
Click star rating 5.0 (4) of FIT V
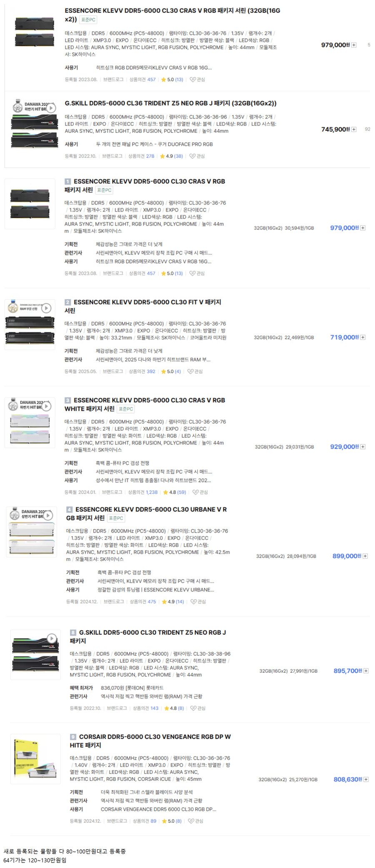(171, 372)
